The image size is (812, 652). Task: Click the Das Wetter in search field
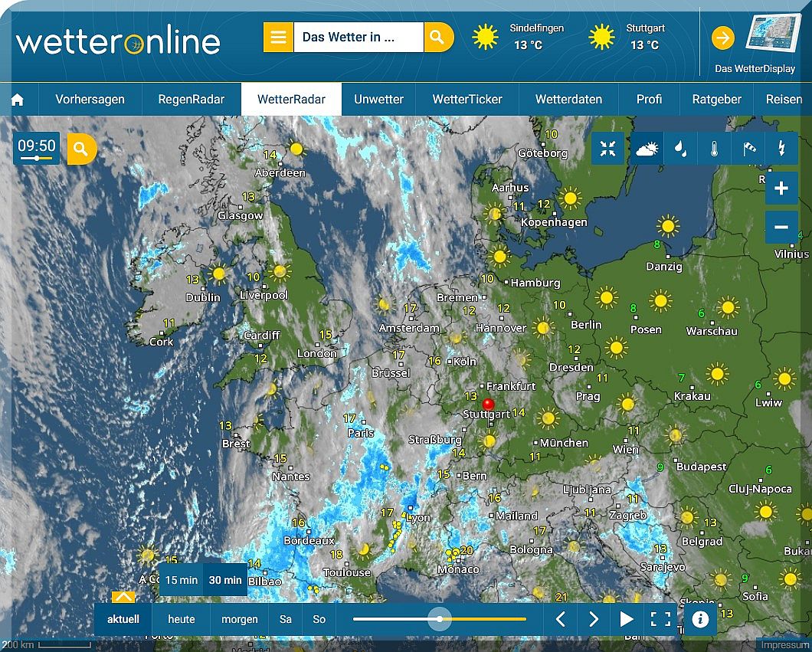(x=359, y=37)
